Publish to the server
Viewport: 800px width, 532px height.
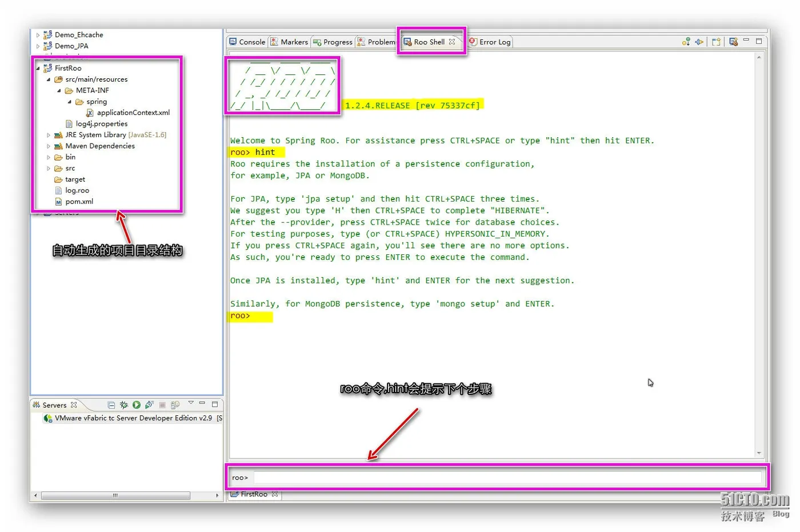click(175, 405)
